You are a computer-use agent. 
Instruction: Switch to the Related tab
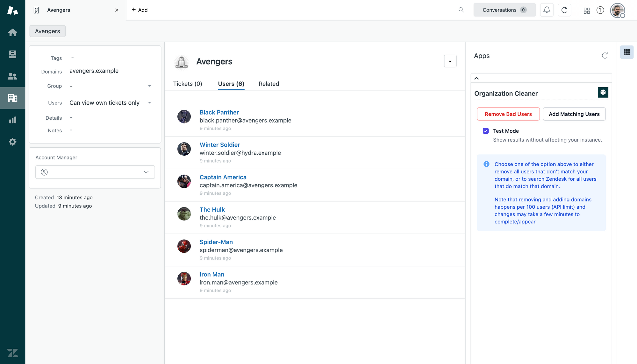pyautogui.click(x=269, y=84)
